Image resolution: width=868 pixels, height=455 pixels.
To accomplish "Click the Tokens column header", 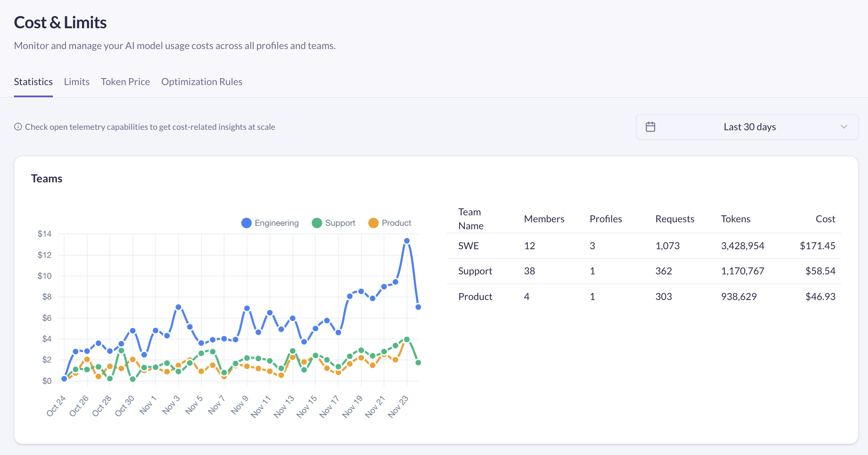I will point(735,219).
